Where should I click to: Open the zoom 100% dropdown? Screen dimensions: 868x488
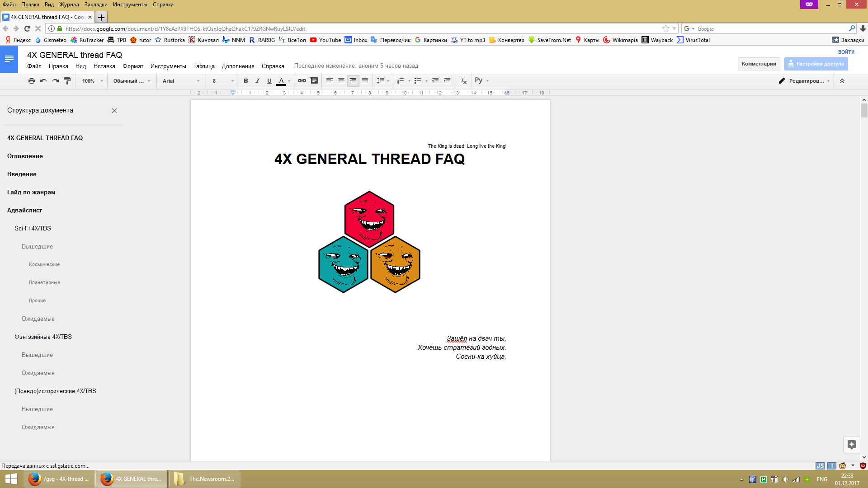92,81
